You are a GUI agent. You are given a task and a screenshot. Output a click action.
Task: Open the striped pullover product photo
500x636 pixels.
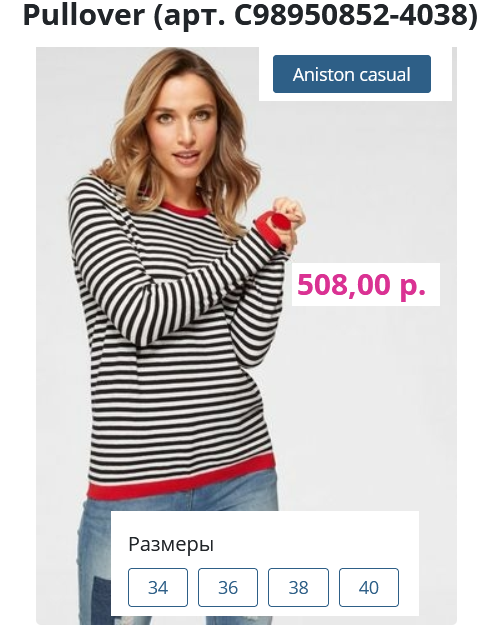coord(246,336)
